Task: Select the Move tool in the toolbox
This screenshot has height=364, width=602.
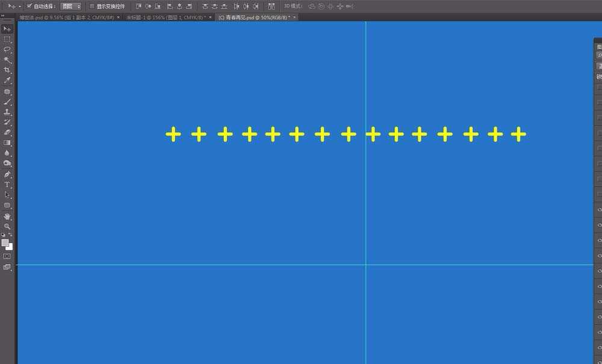Action: [7, 29]
